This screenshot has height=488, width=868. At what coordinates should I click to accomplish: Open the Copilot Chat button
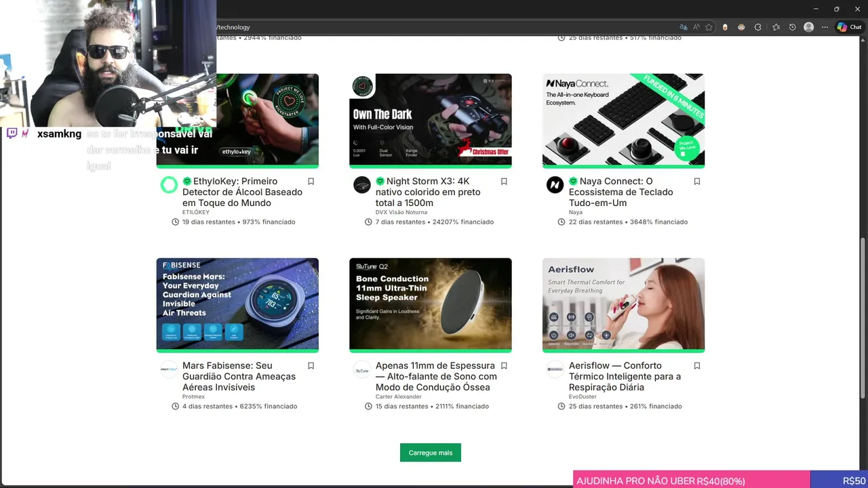849,27
